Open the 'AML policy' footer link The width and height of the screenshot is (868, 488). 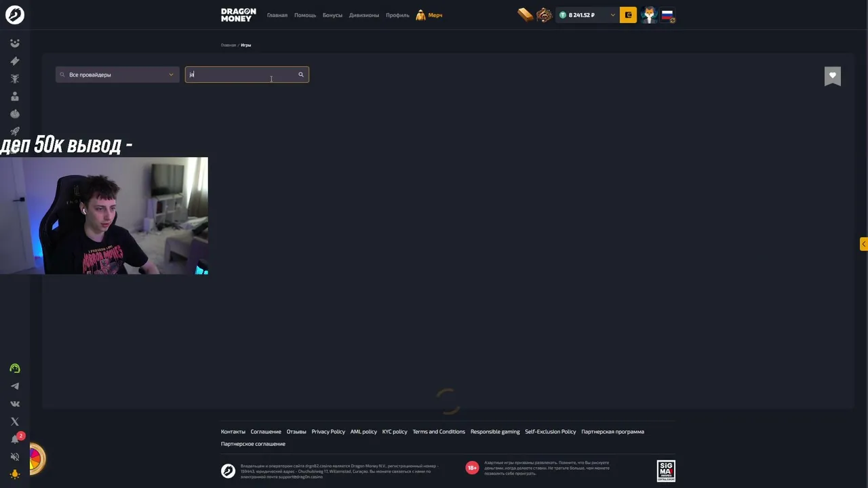363,432
